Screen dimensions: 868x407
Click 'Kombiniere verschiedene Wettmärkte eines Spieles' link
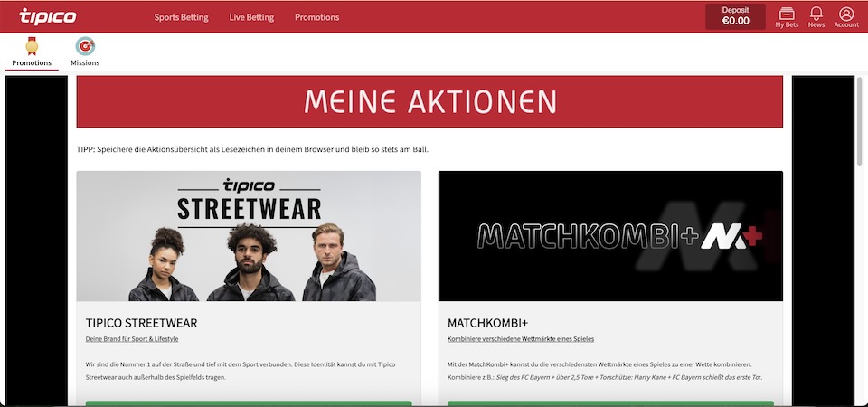(x=521, y=339)
